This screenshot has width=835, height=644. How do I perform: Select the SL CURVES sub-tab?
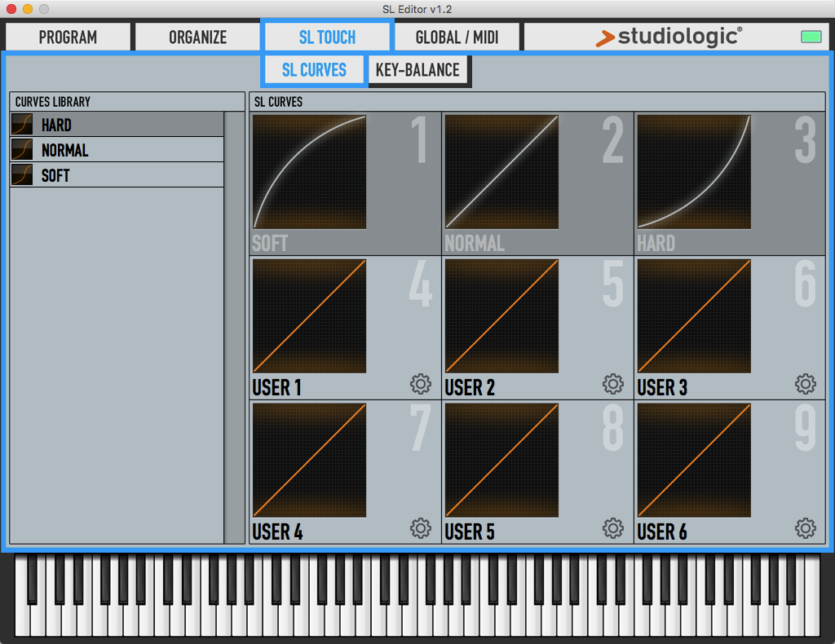314,70
